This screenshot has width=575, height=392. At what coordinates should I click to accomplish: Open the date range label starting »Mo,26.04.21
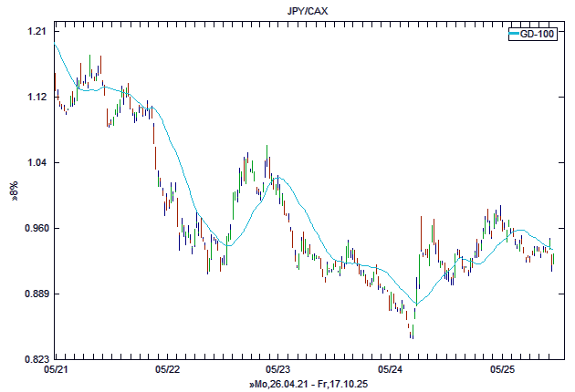(x=307, y=386)
